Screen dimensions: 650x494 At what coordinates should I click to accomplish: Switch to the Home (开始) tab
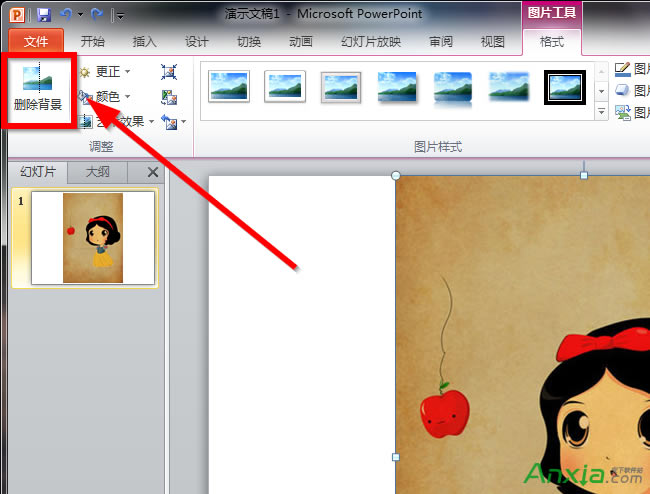point(92,41)
